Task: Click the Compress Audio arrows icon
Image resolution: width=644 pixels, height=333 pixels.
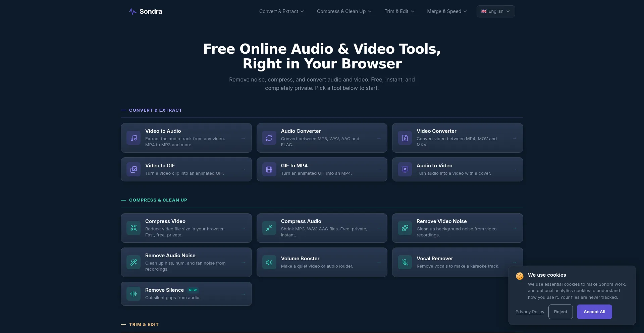Action: click(269, 228)
